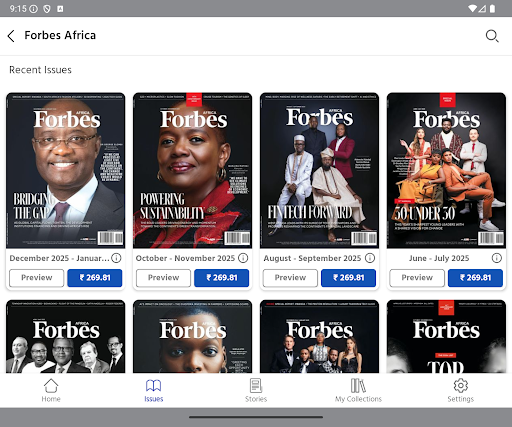Viewport: 512px width, 427px height.
Task: Go back using the arrow icon
Action: (11, 36)
